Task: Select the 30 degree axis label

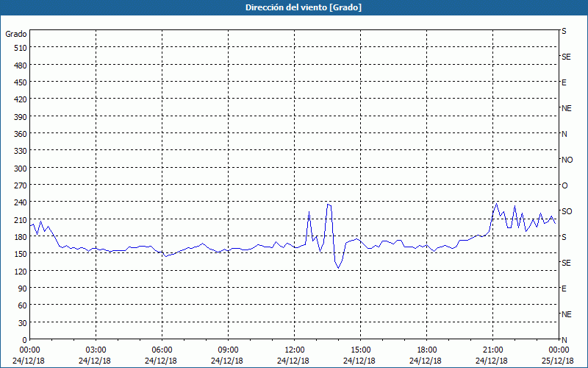Action: (x=23, y=323)
